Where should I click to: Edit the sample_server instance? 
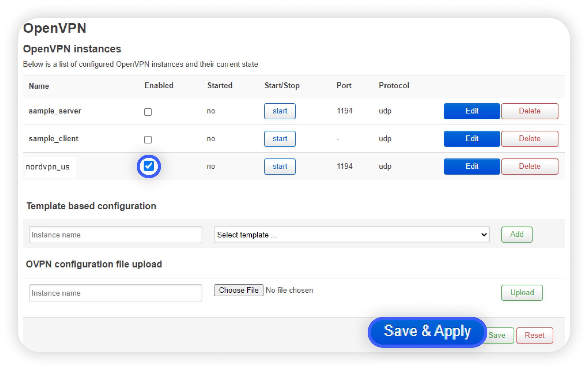[472, 111]
